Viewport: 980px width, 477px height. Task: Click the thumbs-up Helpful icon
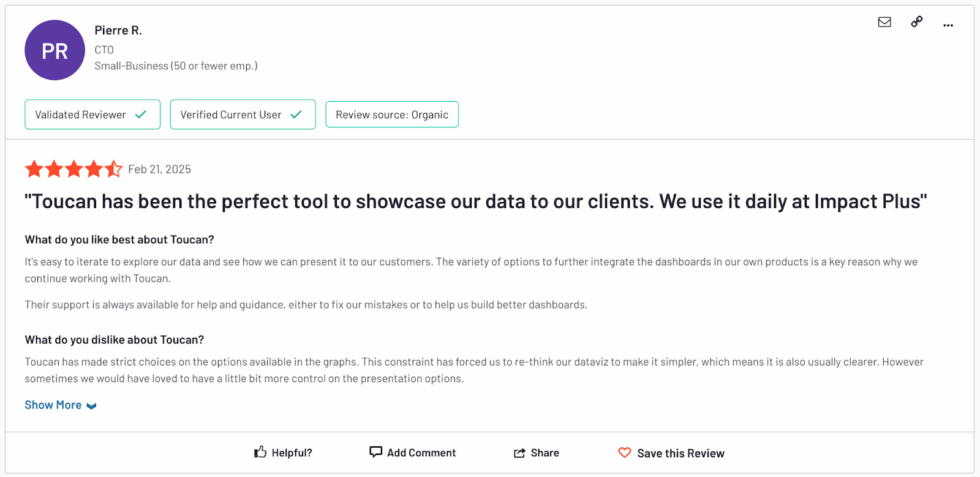261,452
